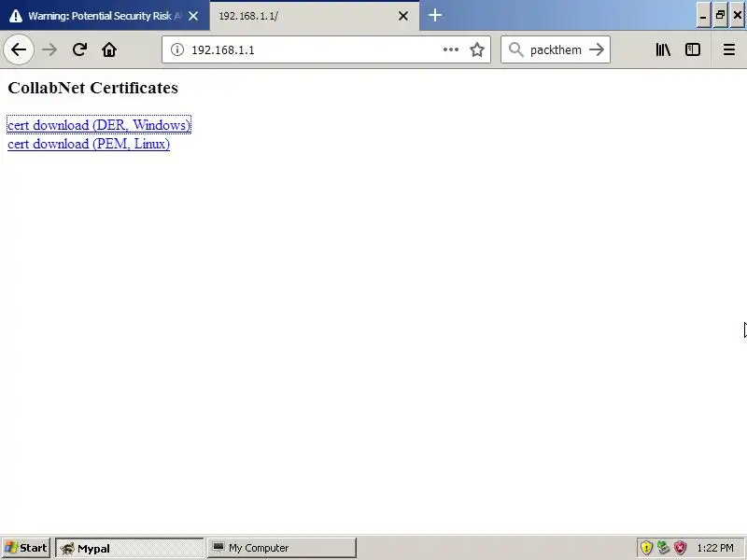Click the 1:22 PM system clock
This screenshot has width=747, height=560.
[x=715, y=548]
